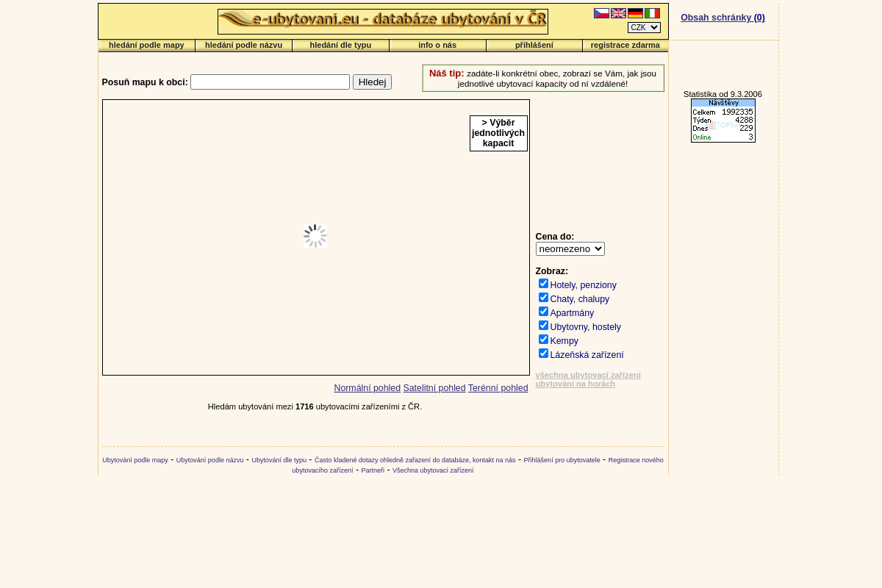Open the registrace zdarma menu item

(x=625, y=46)
